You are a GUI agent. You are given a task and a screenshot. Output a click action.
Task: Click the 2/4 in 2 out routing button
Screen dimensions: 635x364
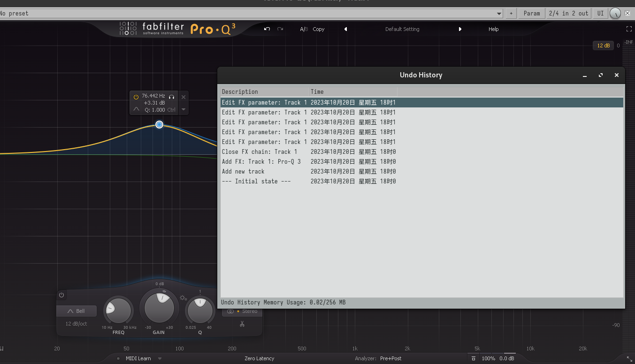point(568,14)
